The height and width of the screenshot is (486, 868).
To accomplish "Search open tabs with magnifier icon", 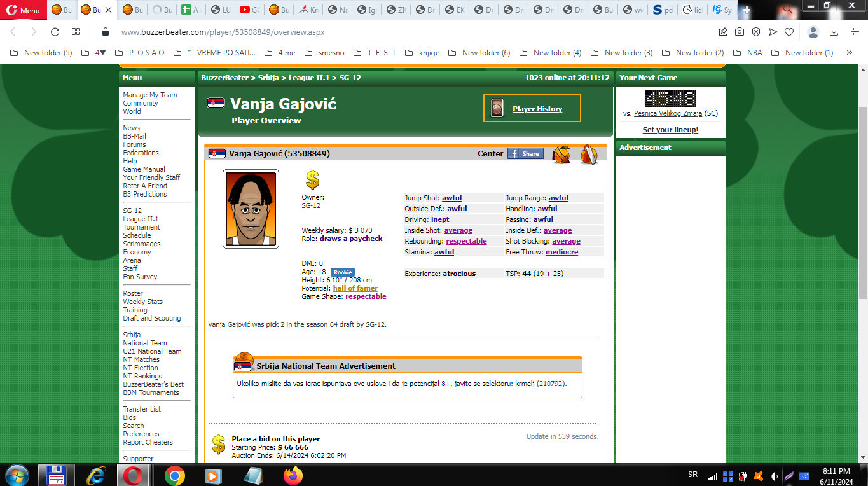I will (x=788, y=10).
